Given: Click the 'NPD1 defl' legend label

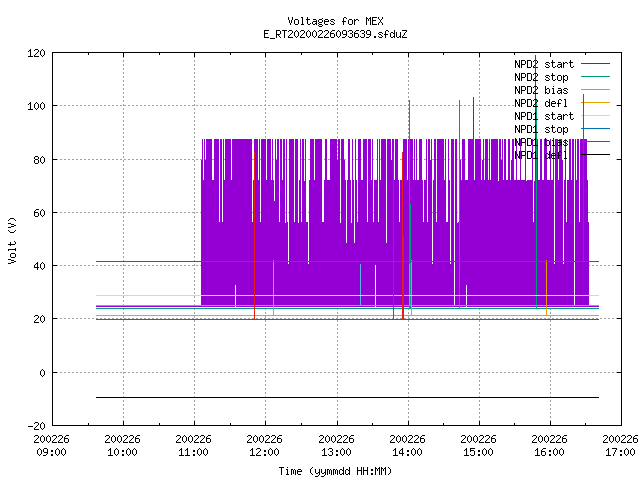Looking at the screenshot, I should [x=541, y=156].
